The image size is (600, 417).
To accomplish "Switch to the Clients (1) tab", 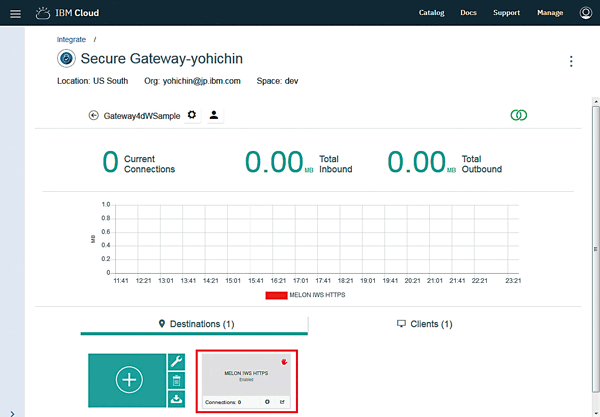I will (425, 324).
